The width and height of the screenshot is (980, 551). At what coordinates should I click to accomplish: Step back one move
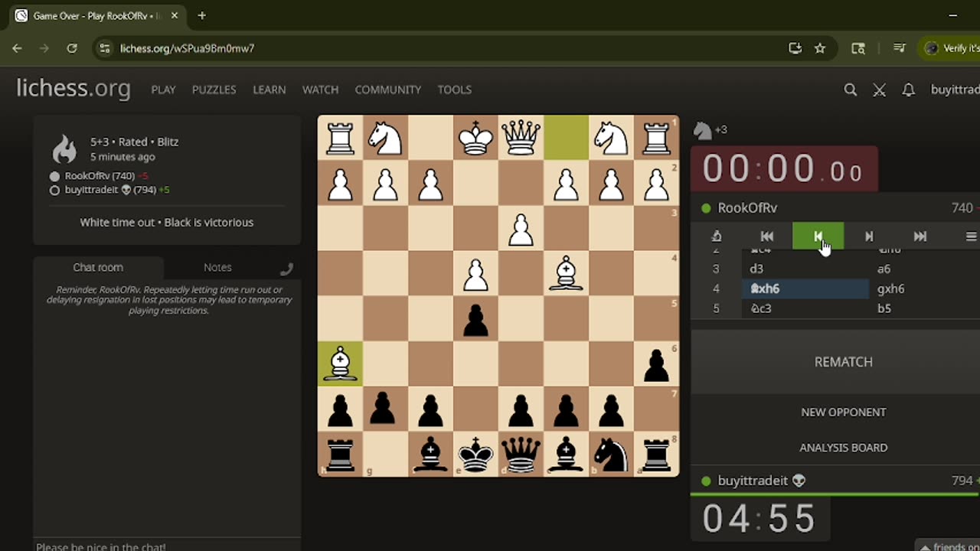click(x=818, y=236)
